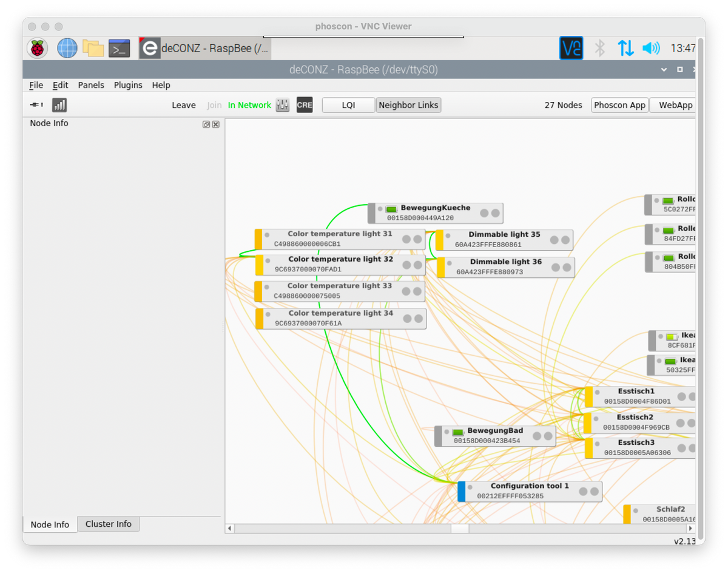The width and height of the screenshot is (728, 573).
Task: Open the Panels menu
Action: point(91,85)
